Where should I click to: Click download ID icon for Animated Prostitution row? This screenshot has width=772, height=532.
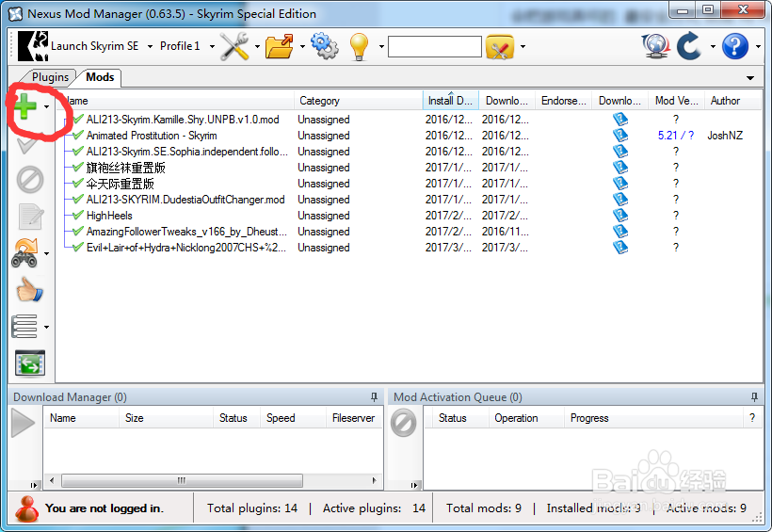(619, 135)
